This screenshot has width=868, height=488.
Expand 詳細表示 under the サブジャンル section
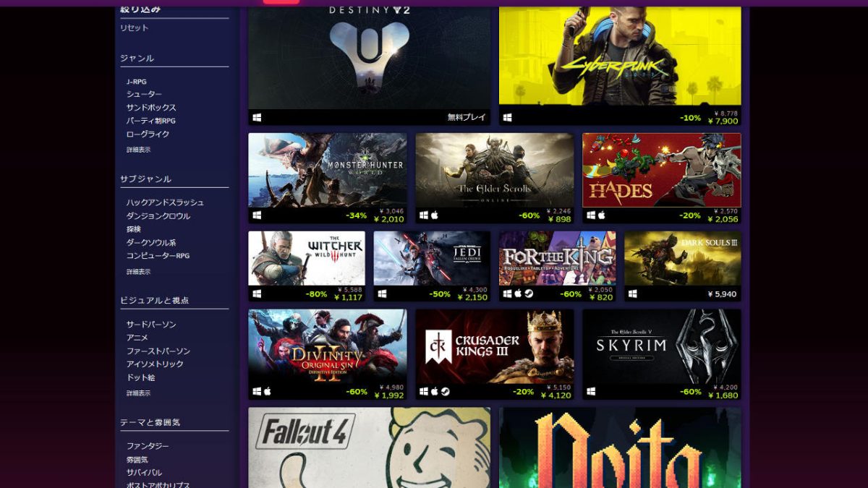138,272
